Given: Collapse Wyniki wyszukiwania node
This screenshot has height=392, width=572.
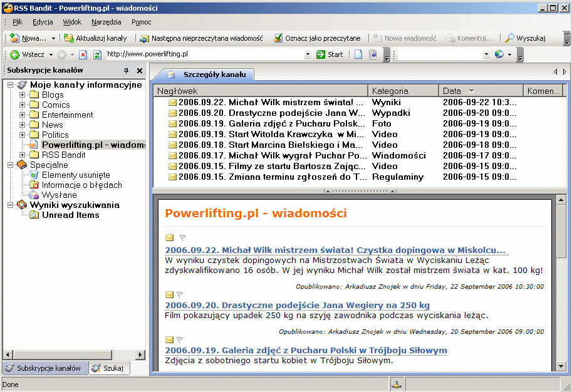Looking at the screenshot, I should [x=11, y=205].
